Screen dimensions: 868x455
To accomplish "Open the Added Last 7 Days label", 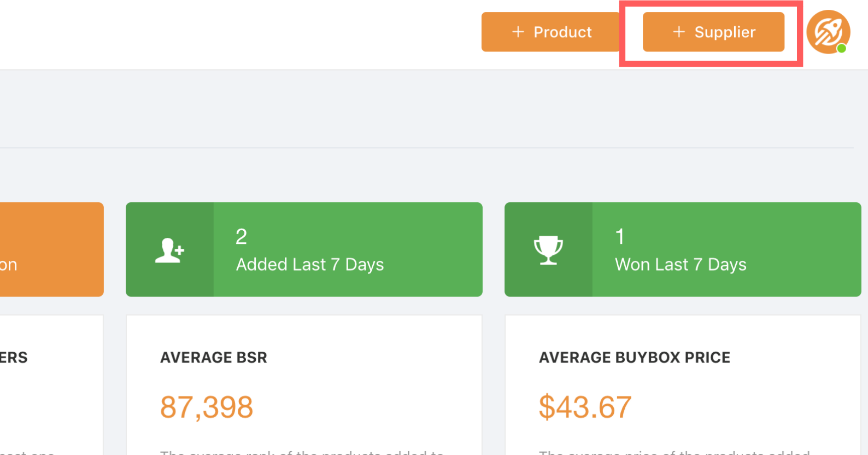I will (309, 265).
